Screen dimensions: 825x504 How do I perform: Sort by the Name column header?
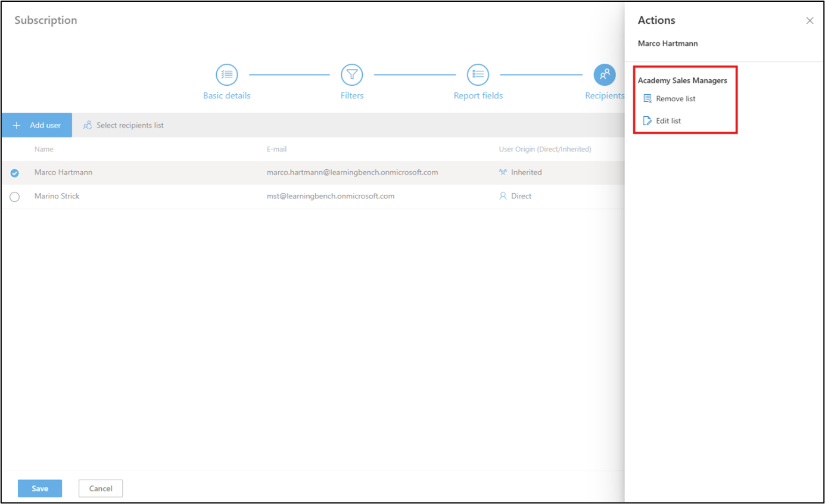[43, 150]
